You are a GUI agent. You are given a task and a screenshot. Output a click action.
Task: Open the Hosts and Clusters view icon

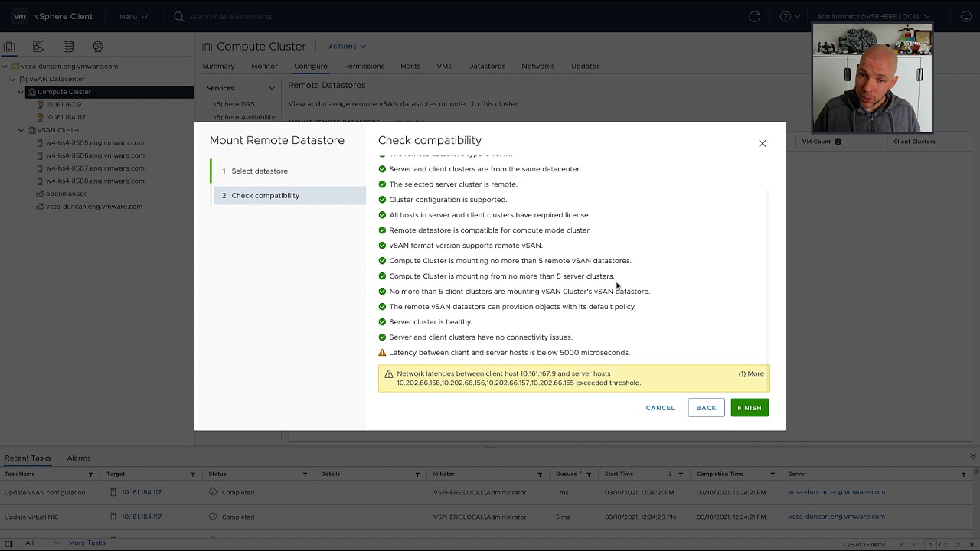point(9,47)
